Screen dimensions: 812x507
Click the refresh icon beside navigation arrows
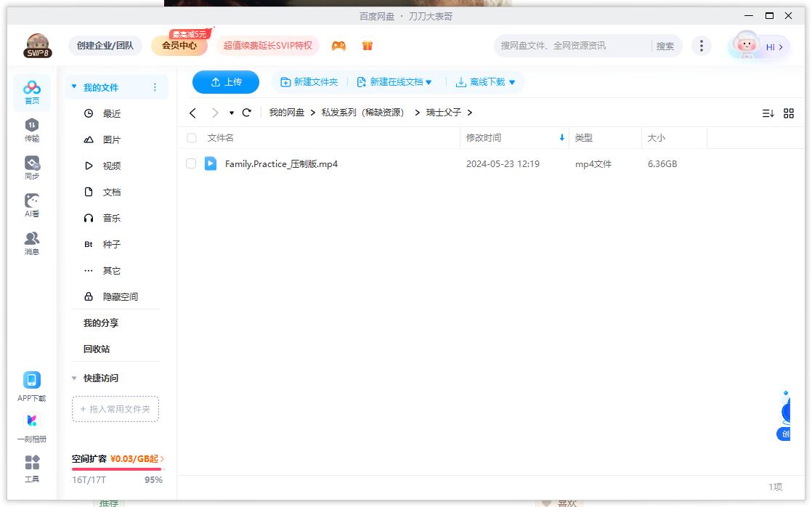247,113
